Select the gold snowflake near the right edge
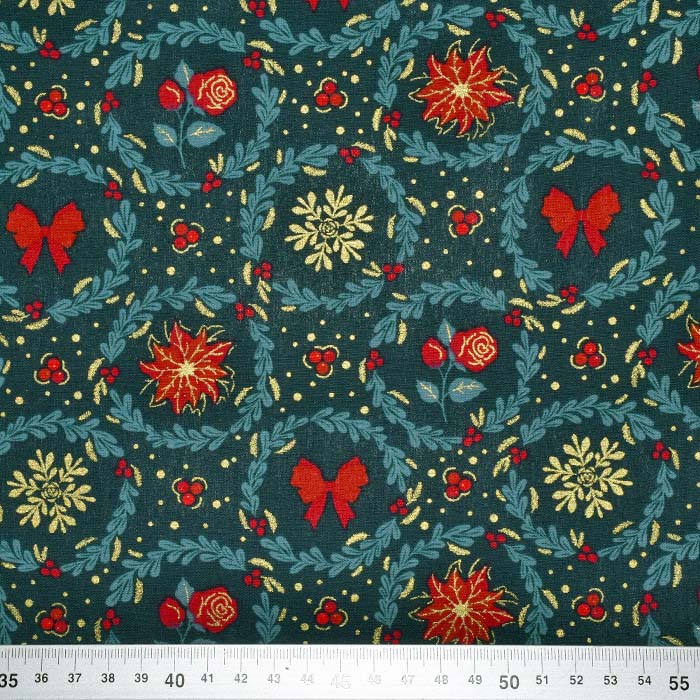The height and width of the screenshot is (700, 700). [x=587, y=475]
